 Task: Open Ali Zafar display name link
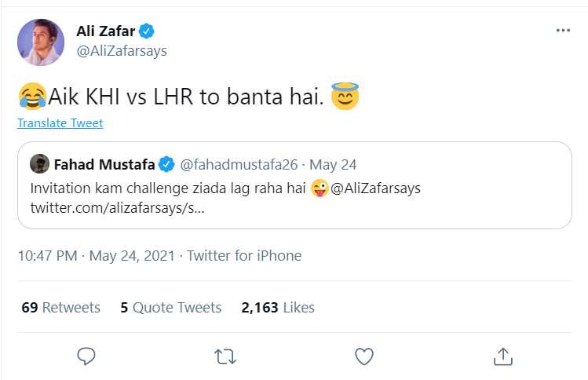[x=106, y=31]
